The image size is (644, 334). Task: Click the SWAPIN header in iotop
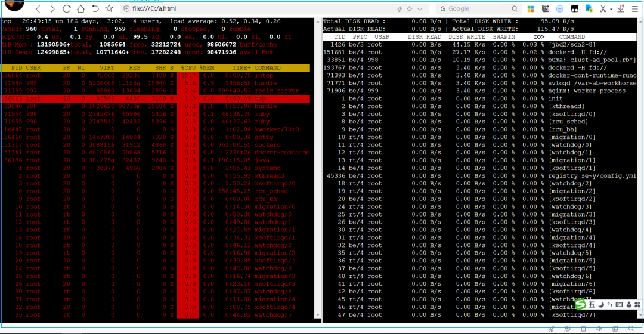(x=504, y=37)
